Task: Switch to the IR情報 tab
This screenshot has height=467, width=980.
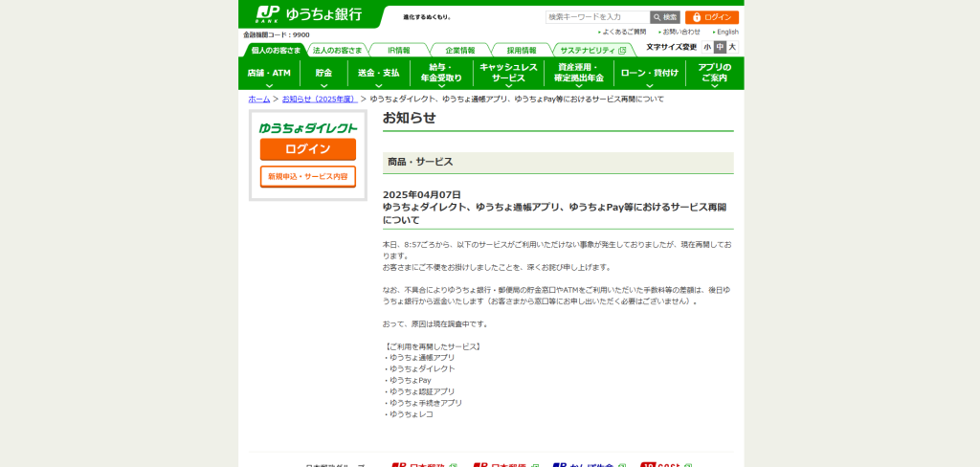Action: 398,50
